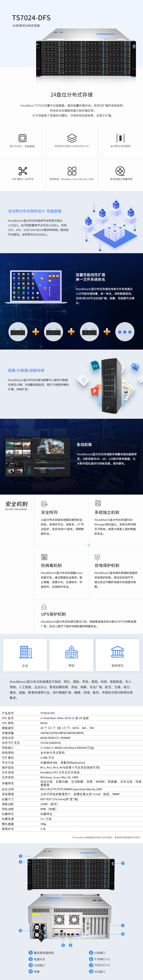
Task: Click the three-dot ellipsis circle after the servers
Action: pos(125,332)
